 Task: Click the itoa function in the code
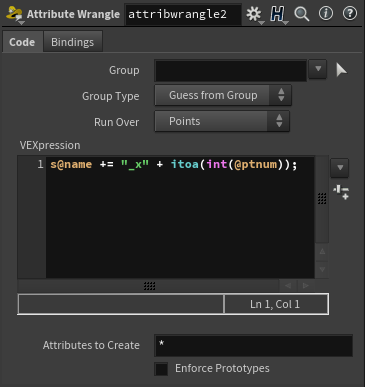click(184, 164)
